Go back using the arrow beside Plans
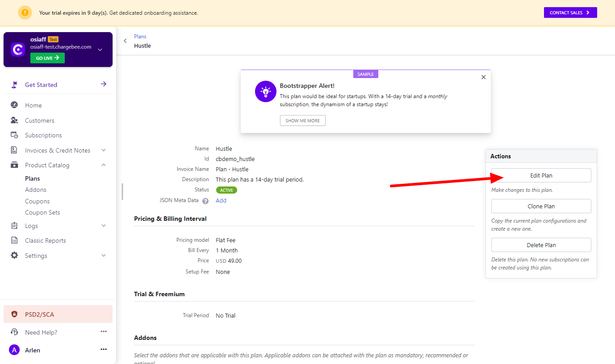Image resolution: width=615 pixels, height=364 pixels. (125, 41)
